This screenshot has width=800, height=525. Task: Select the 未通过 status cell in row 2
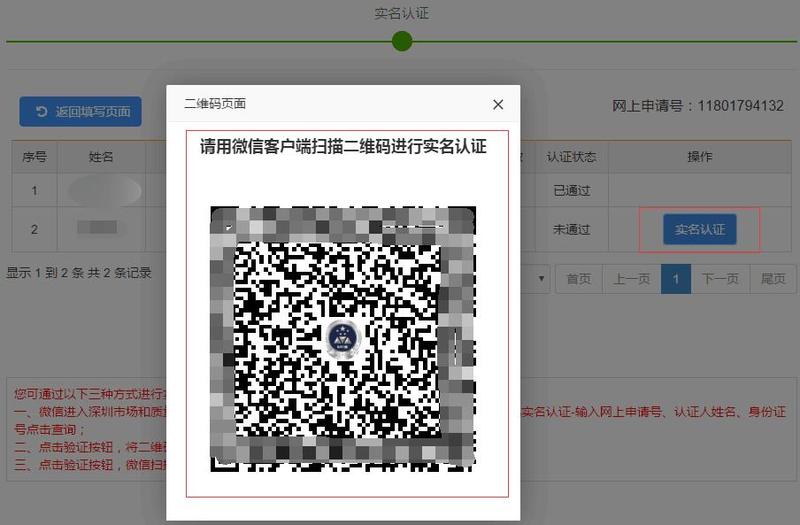(x=571, y=229)
